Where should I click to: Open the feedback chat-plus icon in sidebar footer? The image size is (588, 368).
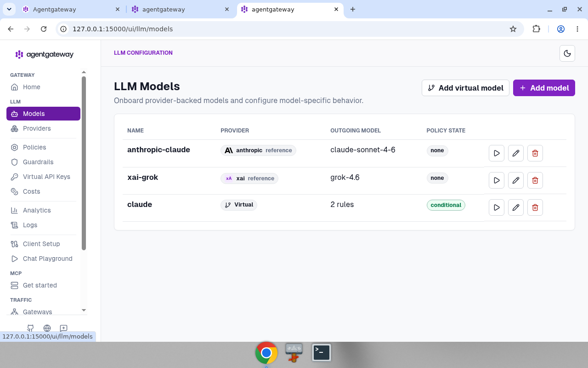click(x=64, y=328)
